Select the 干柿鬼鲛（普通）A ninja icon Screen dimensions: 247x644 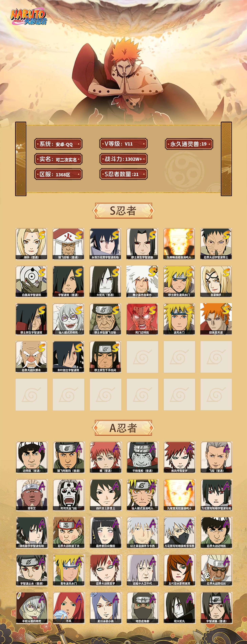tap(142, 457)
